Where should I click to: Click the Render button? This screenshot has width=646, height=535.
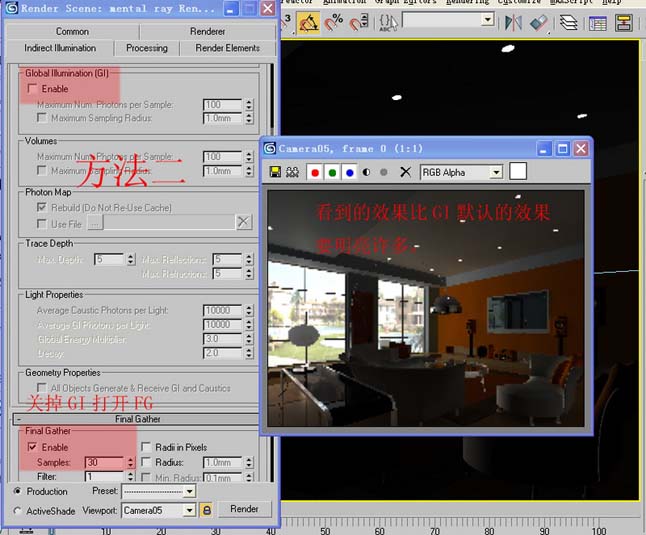(244, 509)
